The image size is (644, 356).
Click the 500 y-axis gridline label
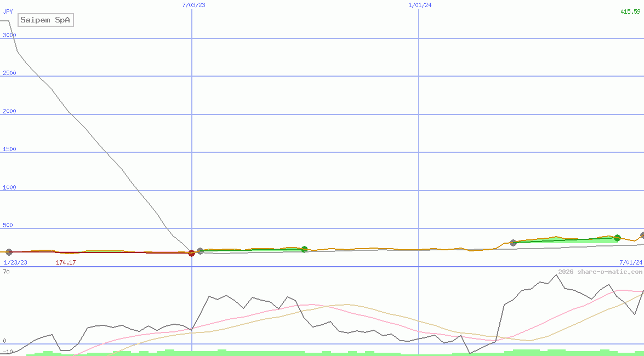click(x=8, y=225)
